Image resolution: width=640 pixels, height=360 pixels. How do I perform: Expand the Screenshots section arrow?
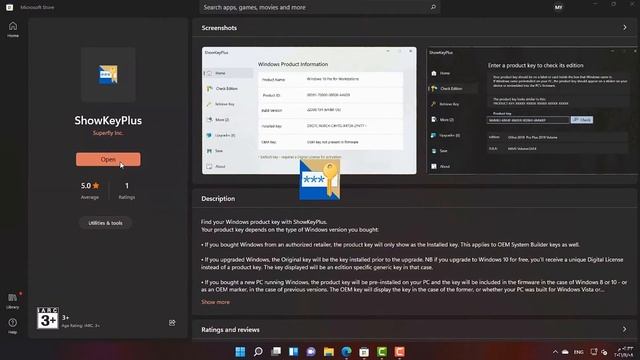coord(624,27)
